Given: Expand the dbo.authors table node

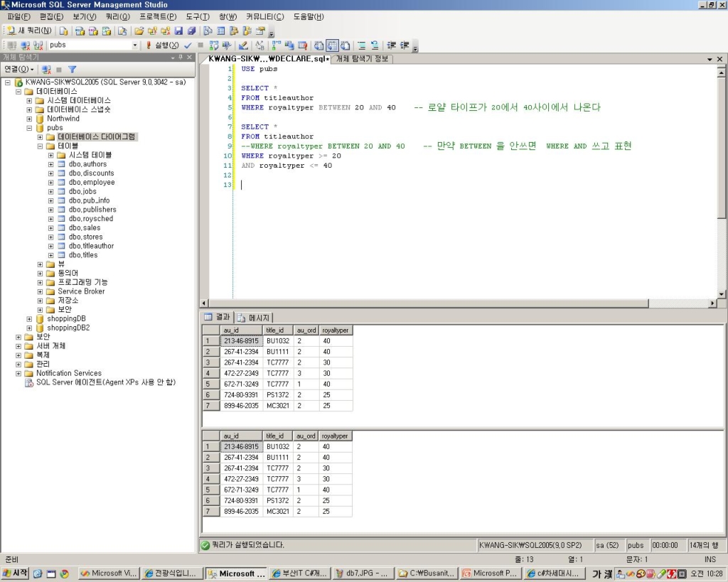Looking at the screenshot, I should point(50,164).
